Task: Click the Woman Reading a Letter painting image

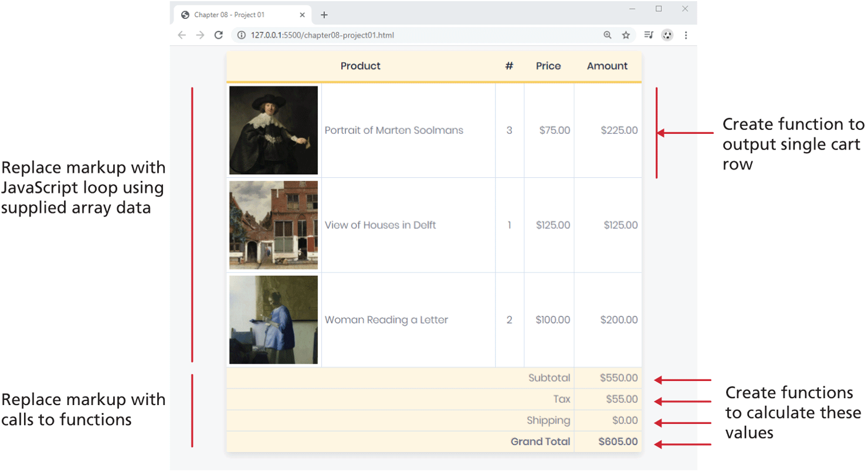Action: pos(274,320)
